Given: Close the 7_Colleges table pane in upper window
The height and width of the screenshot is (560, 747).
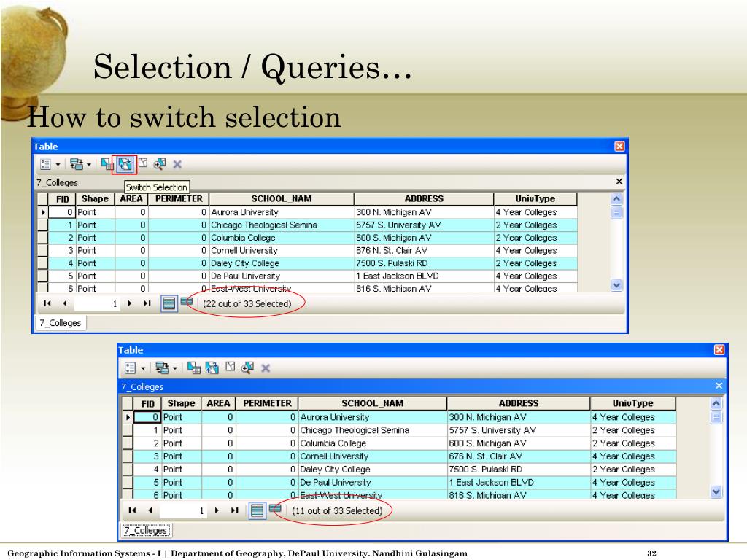Looking at the screenshot, I should [x=619, y=182].
